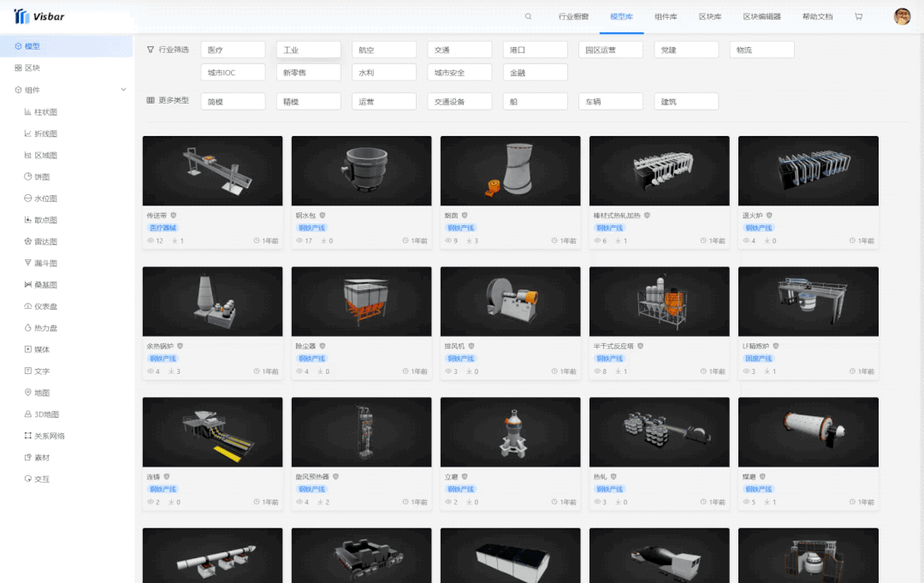
Task: Click the Visbar logo
Action: coord(38,16)
